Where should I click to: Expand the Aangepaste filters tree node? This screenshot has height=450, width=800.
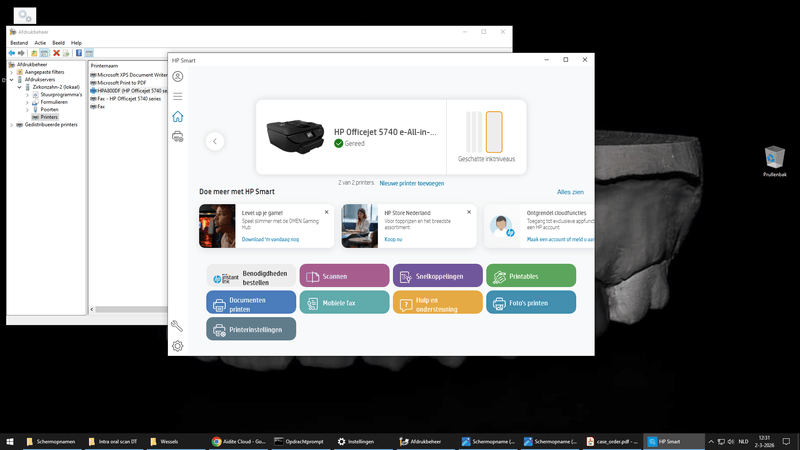[x=12, y=72]
